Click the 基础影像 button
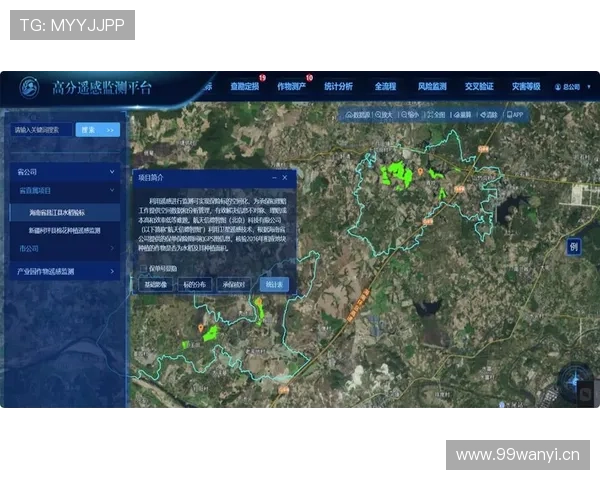This screenshot has width=600, height=480. point(156,284)
